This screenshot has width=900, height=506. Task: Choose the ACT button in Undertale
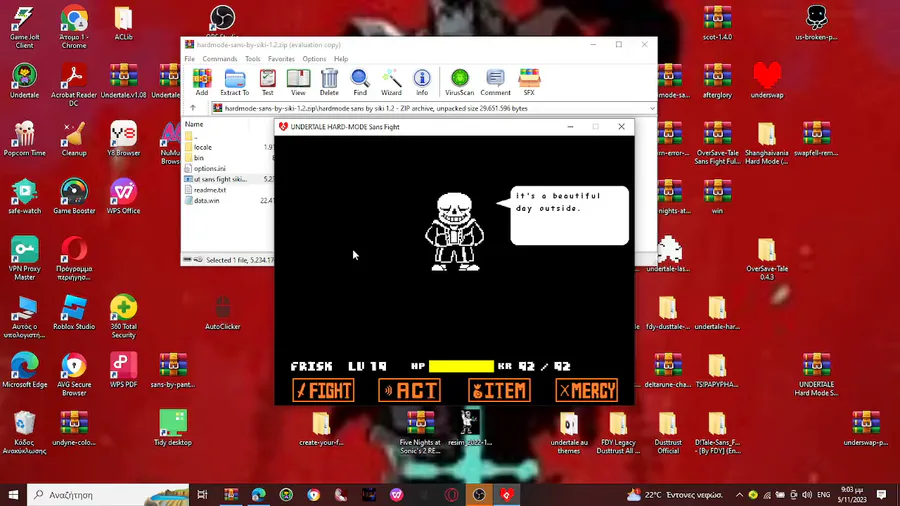coord(410,391)
